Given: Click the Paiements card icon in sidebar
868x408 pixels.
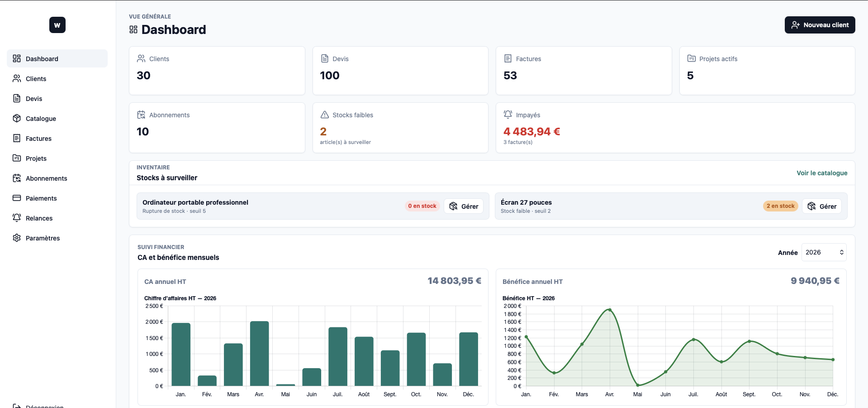Looking at the screenshot, I should pos(17,198).
